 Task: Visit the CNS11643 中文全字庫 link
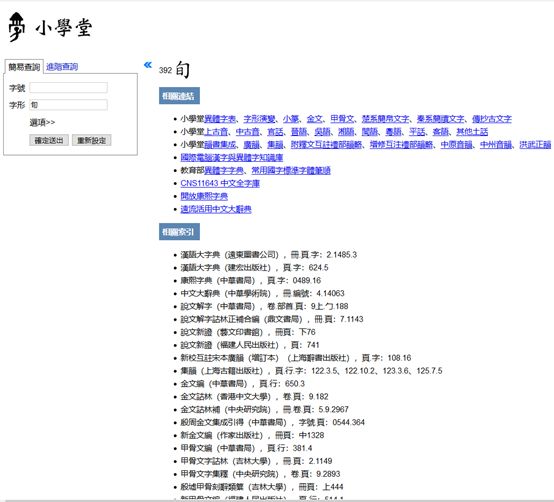click(x=220, y=183)
